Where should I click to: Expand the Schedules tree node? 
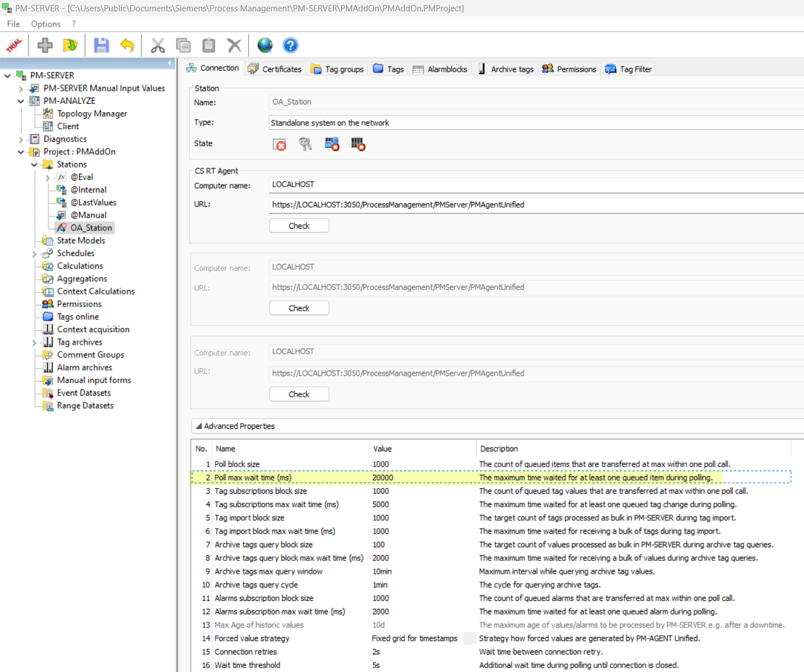tap(34, 254)
